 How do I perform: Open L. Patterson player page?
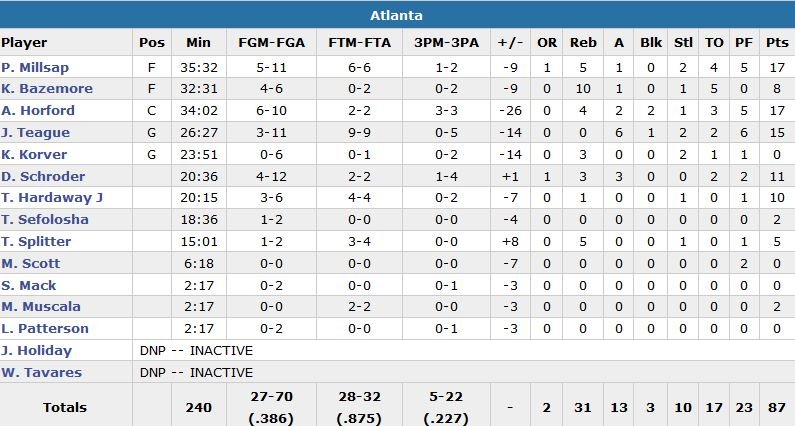45,329
